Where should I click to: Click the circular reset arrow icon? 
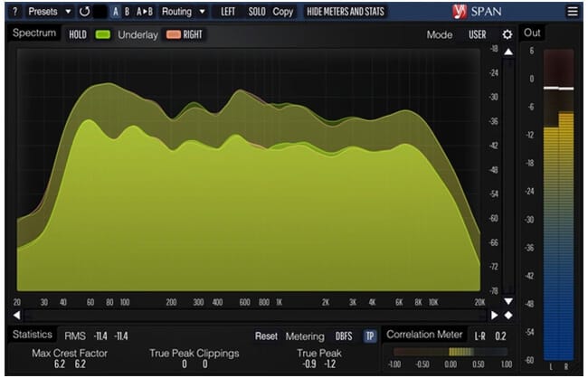click(x=85, y=12)
